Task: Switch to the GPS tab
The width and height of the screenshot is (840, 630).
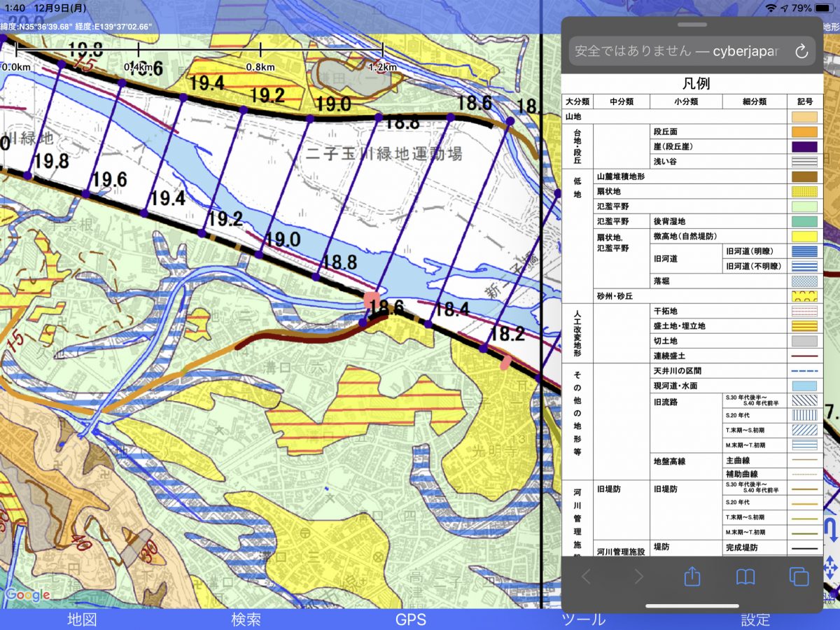Action: (x=411, y=619)
